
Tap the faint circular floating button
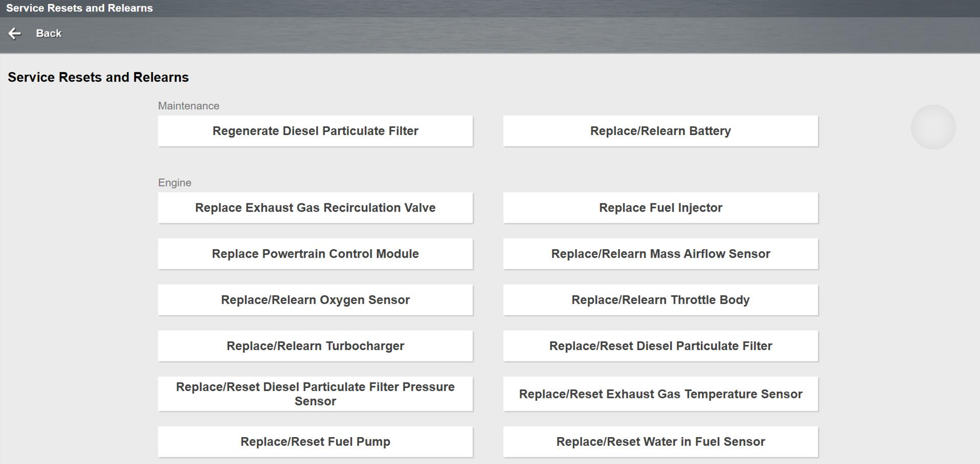coord(933,127)
